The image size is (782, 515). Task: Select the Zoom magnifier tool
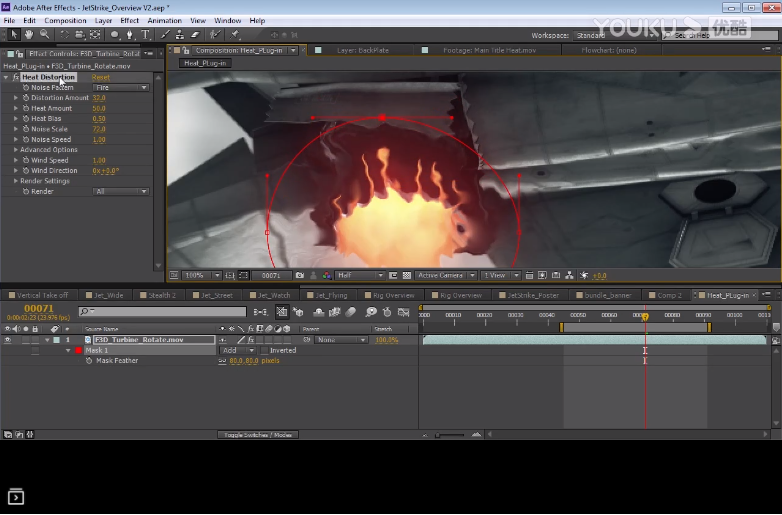click(x=45, y=35)
